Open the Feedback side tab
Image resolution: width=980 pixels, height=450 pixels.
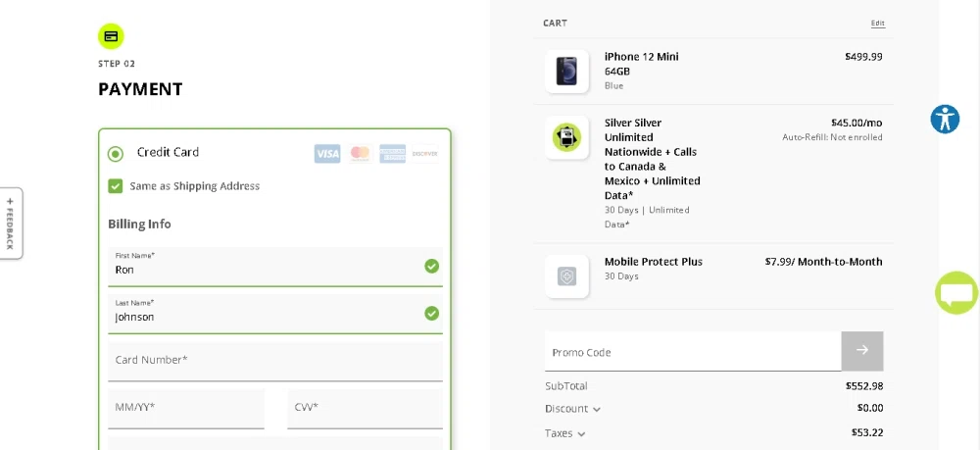tap(11, 224)
